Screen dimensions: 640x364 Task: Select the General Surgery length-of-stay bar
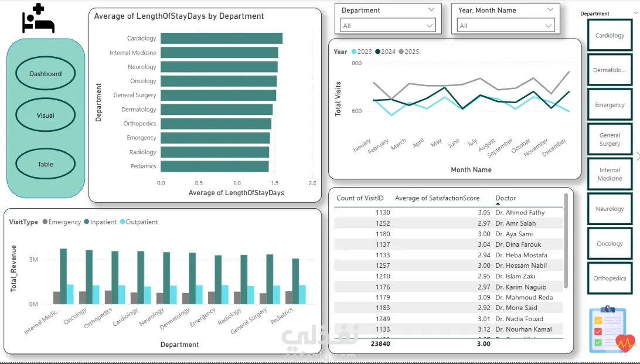tap(219, 95)
